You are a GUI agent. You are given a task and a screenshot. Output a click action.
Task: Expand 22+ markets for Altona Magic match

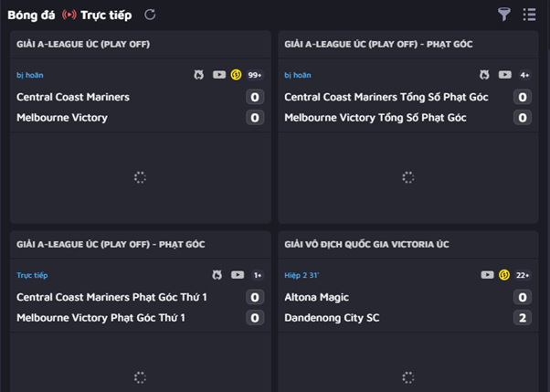(523, 275)
